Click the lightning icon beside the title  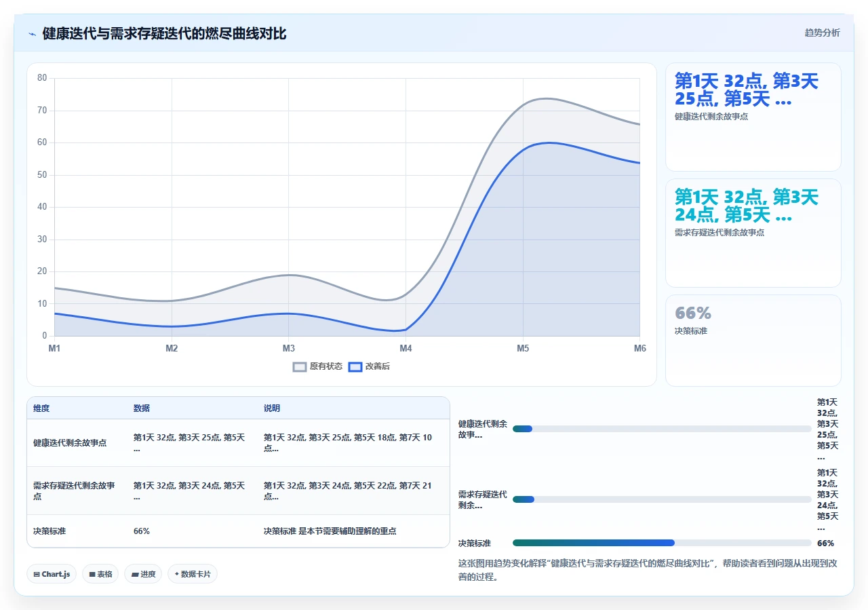click(x=32, y=34)
